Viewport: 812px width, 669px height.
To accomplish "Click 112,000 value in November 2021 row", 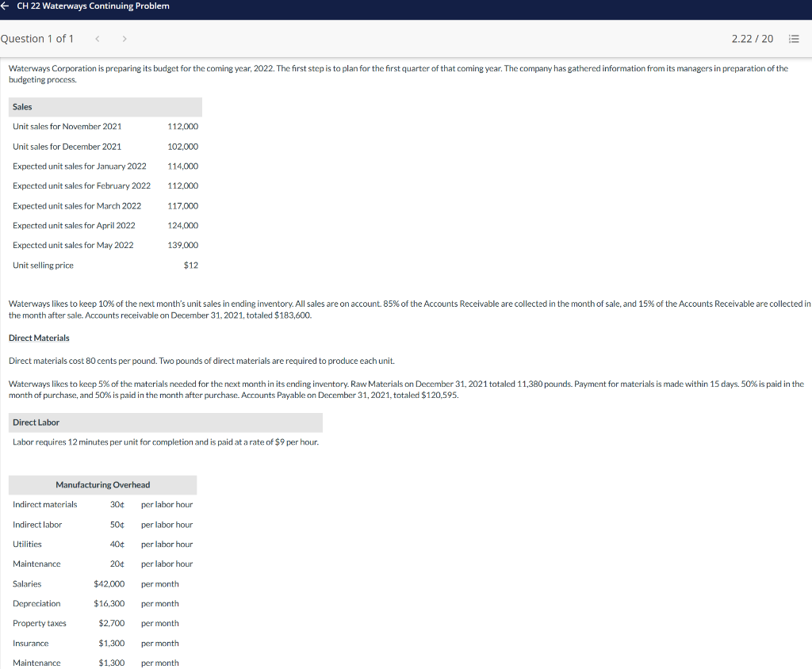I will pyautogui.click(x=183, y=126).
